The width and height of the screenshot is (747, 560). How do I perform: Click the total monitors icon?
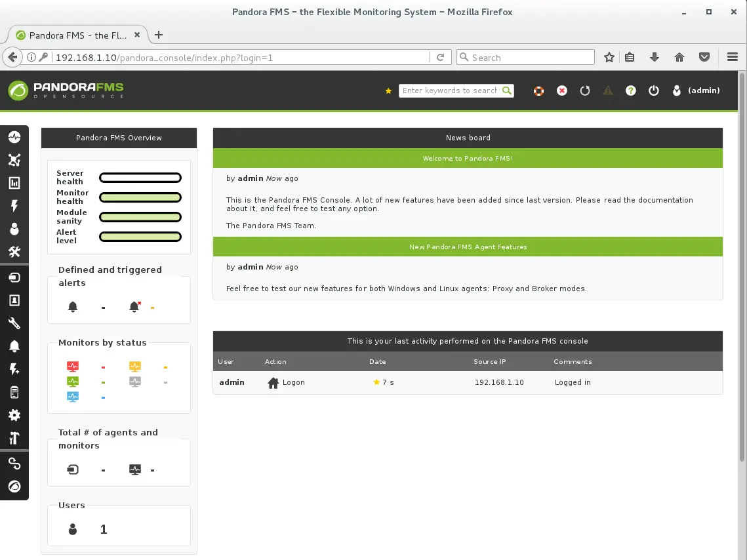pyautogui.click(x=135, y=470)
